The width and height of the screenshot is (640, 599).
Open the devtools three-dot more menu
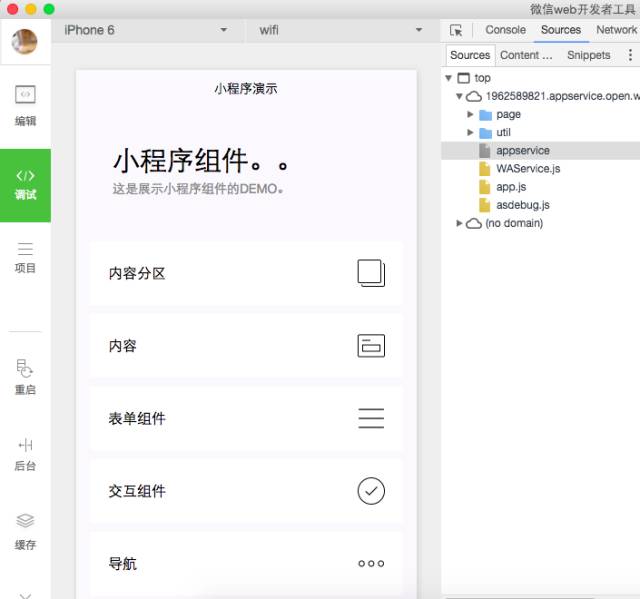pyautogui.click(x=631, y=55)
